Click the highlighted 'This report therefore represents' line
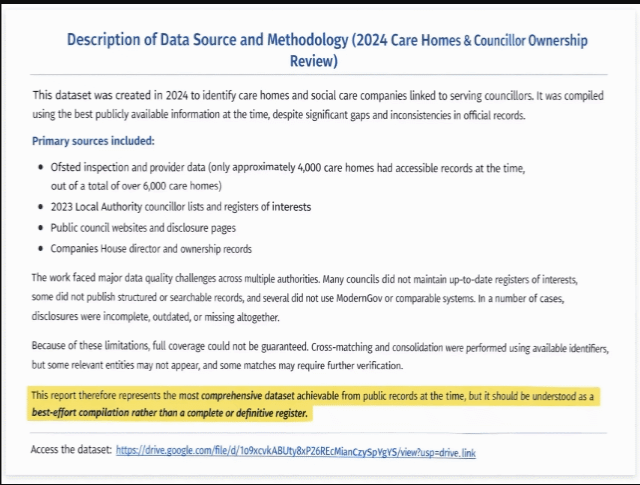 313,396
